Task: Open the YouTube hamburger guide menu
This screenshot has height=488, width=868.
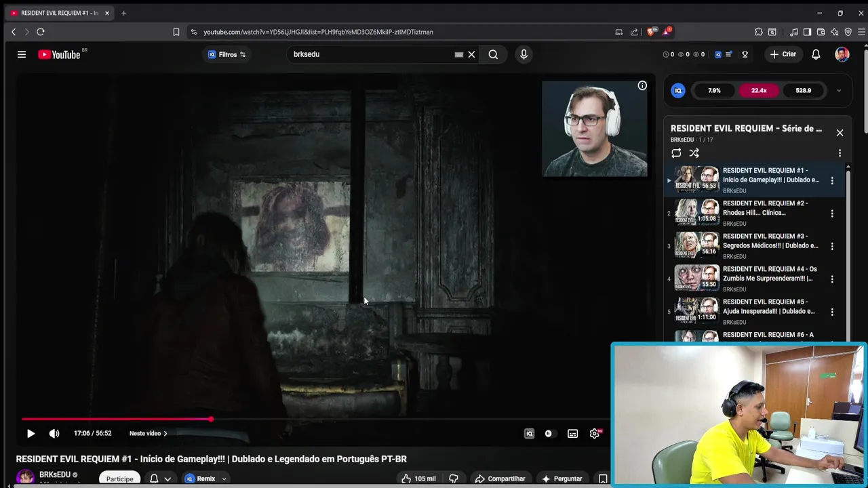Action: pos(22,54)
